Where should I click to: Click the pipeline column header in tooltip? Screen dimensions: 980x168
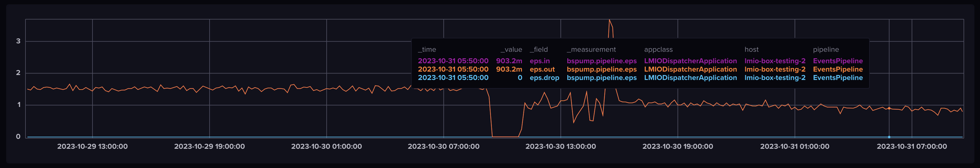click(826, 49)
